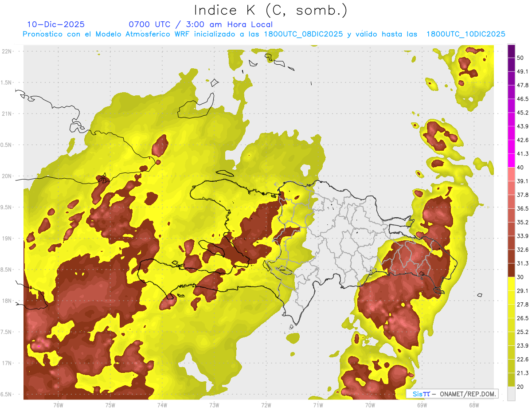The image size is (532, 411).
Task: Click longitude label "76W"
Action: pyautogui.click(x=58, y=405)
